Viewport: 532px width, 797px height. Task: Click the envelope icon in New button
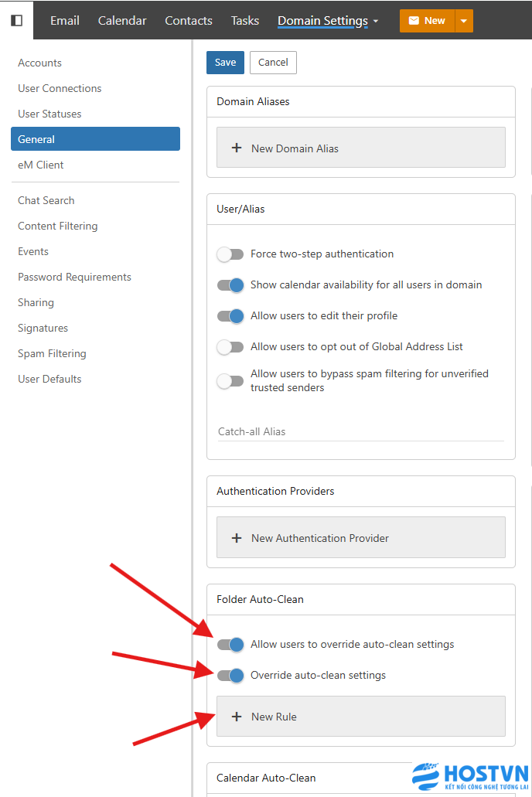[x=413, y=21]
